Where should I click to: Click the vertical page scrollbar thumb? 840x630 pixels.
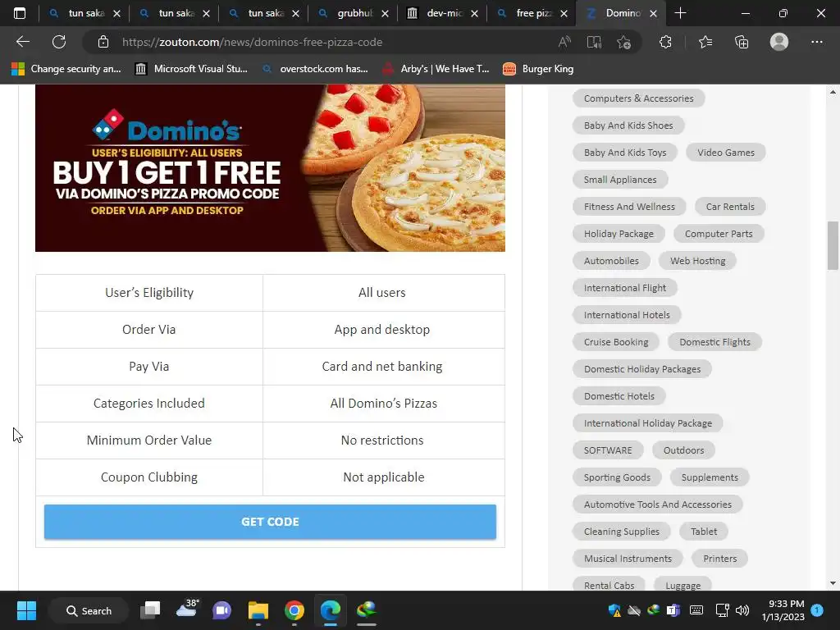coord(833,245)
